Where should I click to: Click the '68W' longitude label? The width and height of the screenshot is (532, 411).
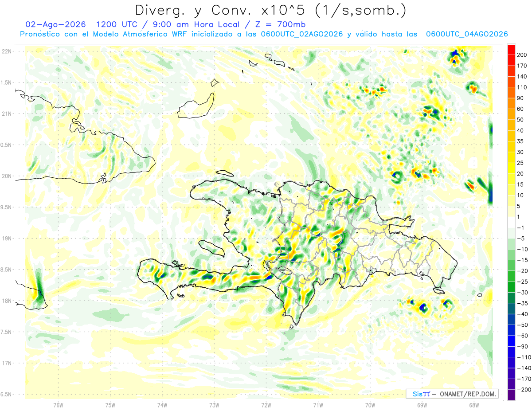point(474,405)
